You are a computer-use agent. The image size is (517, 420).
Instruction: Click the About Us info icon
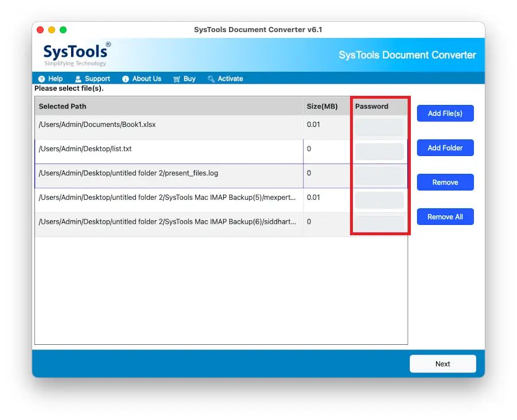click(126, 79)
